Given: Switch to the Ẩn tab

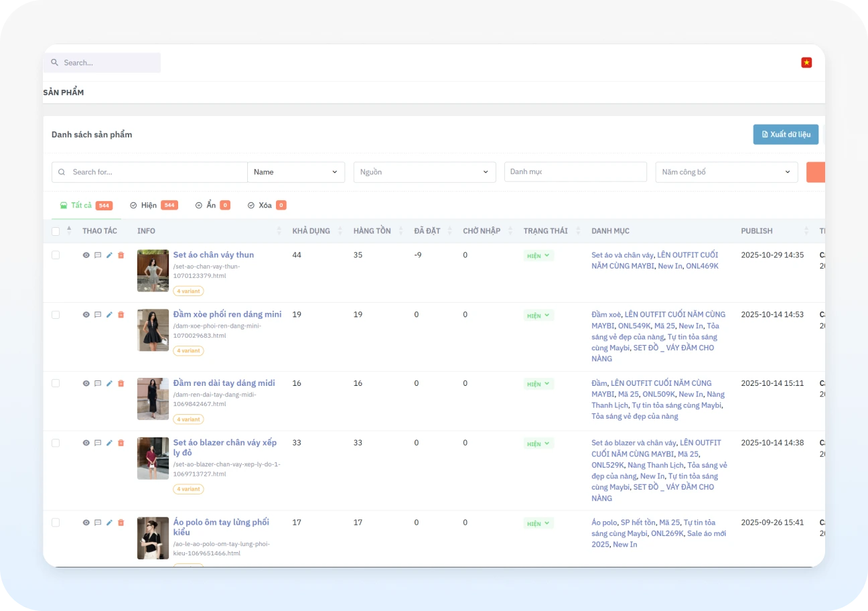Looking at the screenshot, I should point(212,204).
